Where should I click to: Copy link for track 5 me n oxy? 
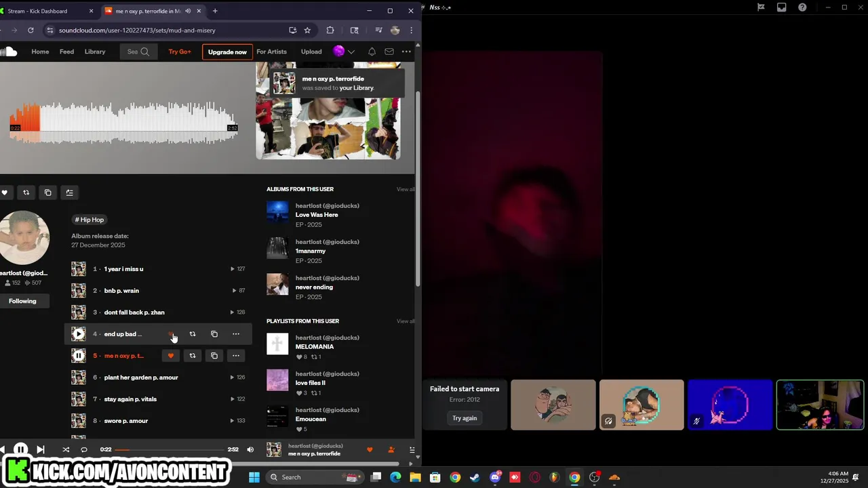tap(214, 356)
